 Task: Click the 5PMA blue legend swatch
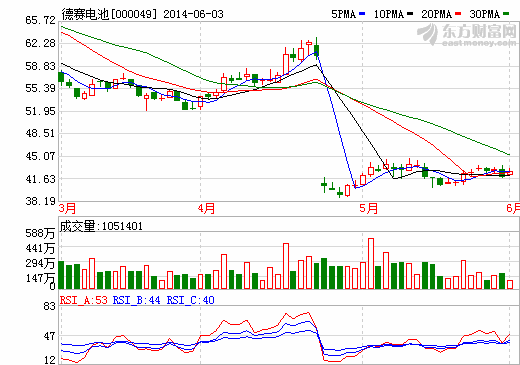pos(362,14)
